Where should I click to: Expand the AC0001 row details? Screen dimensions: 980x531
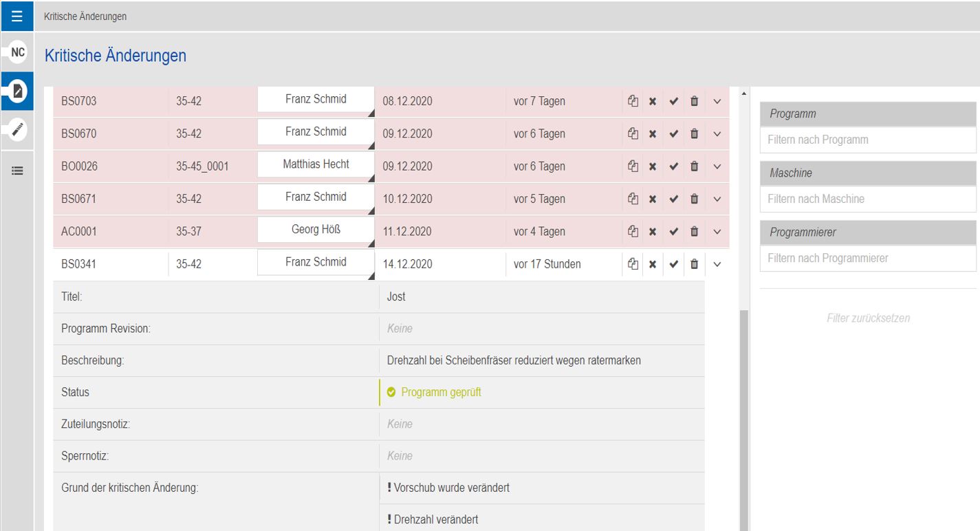[717, 232]
